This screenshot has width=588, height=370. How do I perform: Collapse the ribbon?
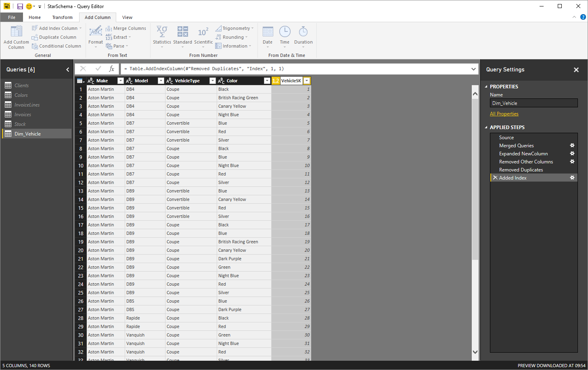(x=574, y=17)
